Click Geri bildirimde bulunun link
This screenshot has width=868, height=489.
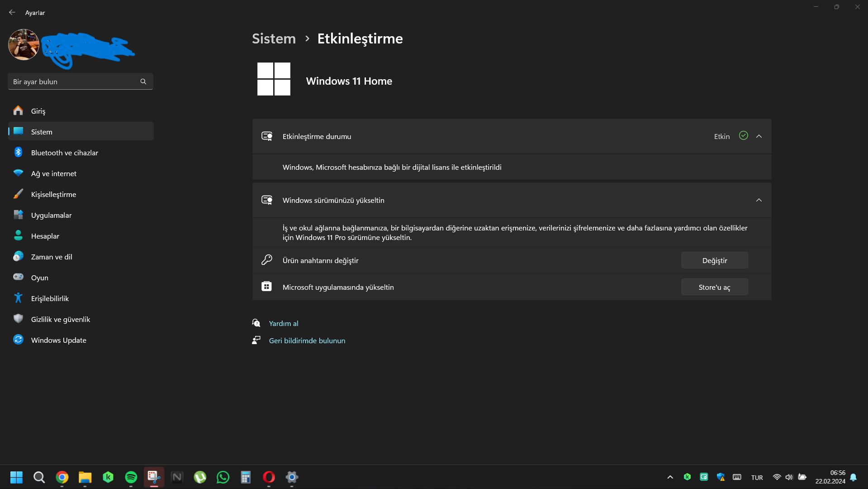tap(307, 340)
